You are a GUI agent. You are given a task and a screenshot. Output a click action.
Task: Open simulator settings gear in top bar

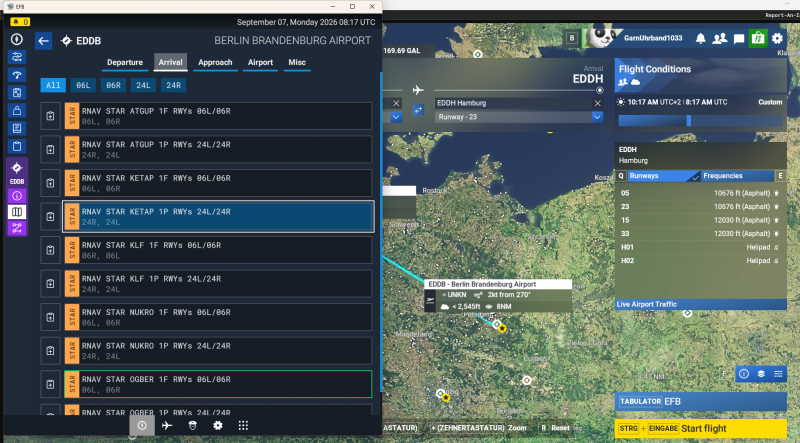tap(777, 38)
